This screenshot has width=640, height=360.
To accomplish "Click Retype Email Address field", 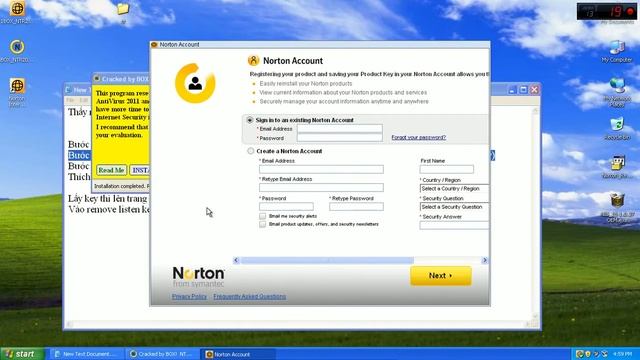I will [321, 187].
